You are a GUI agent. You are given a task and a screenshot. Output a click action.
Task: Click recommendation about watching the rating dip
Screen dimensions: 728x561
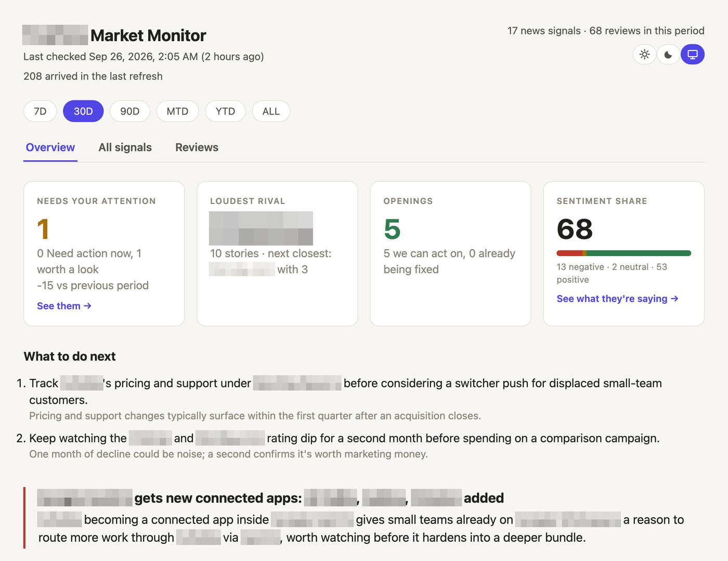coord(344,438)
